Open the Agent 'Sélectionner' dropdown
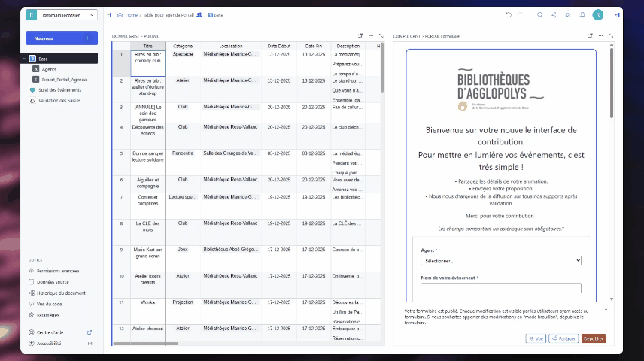Image resolution: width=644 pixels, height=361 pixels. 500,260
